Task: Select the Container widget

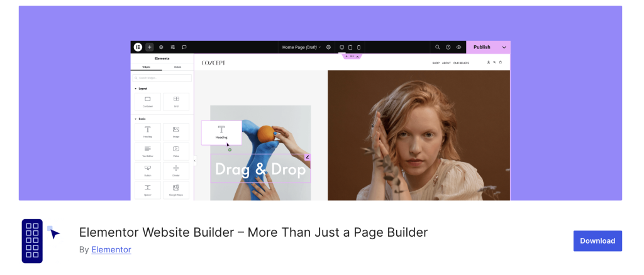Action: pyautogui.click(x=148, y=101)
